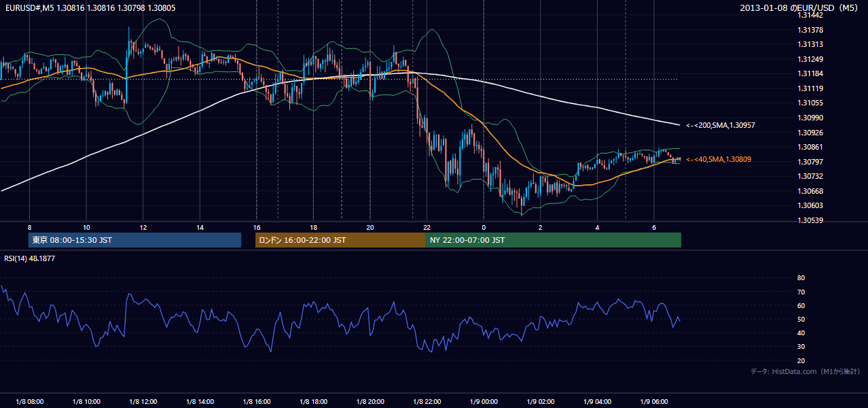Click price level 1.31055 on axis
This screenshot has width=868, height=408.
[811, 103]
